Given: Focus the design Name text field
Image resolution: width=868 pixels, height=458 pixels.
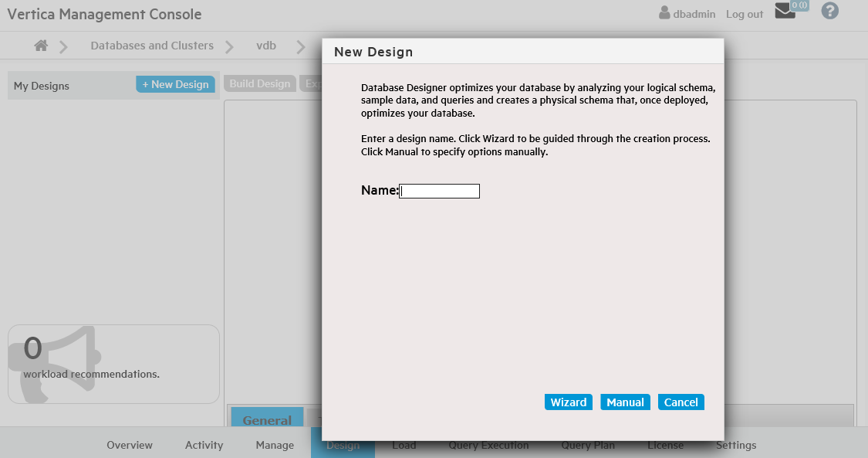Looking at the screenshot, I should click(440, 191).
